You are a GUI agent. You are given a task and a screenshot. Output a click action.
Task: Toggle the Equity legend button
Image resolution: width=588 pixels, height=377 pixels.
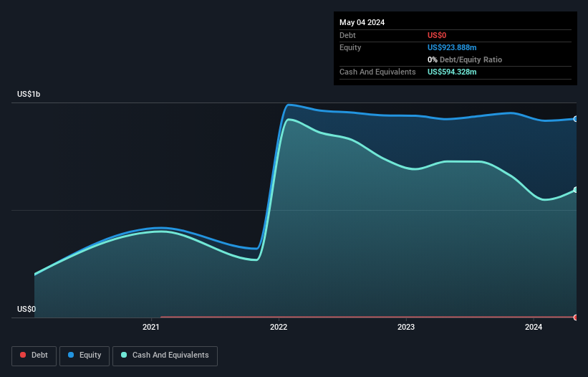[85, 355]
